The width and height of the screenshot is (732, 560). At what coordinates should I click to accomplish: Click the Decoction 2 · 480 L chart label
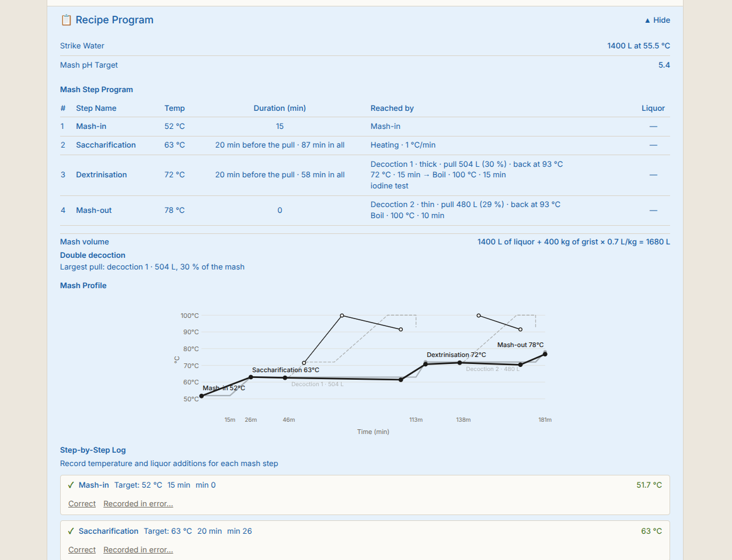pos(493,369)
